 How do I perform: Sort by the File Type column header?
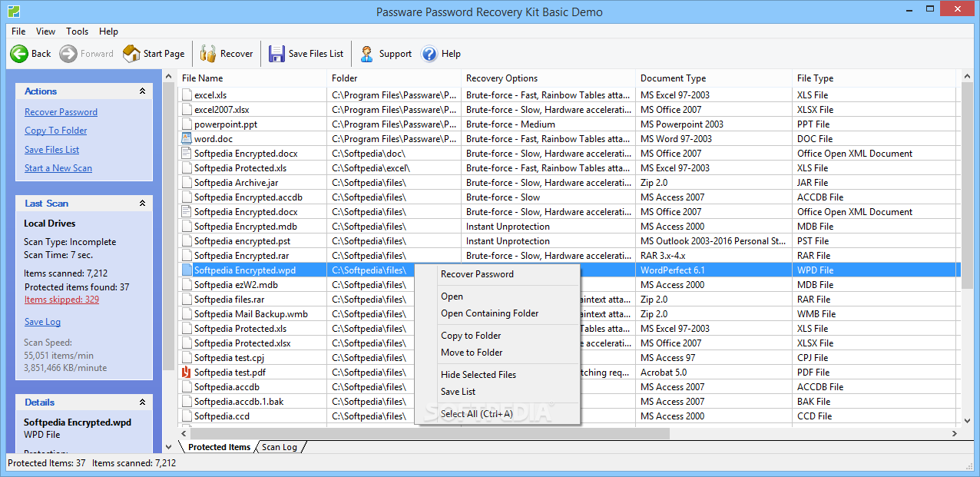(874, 78)
